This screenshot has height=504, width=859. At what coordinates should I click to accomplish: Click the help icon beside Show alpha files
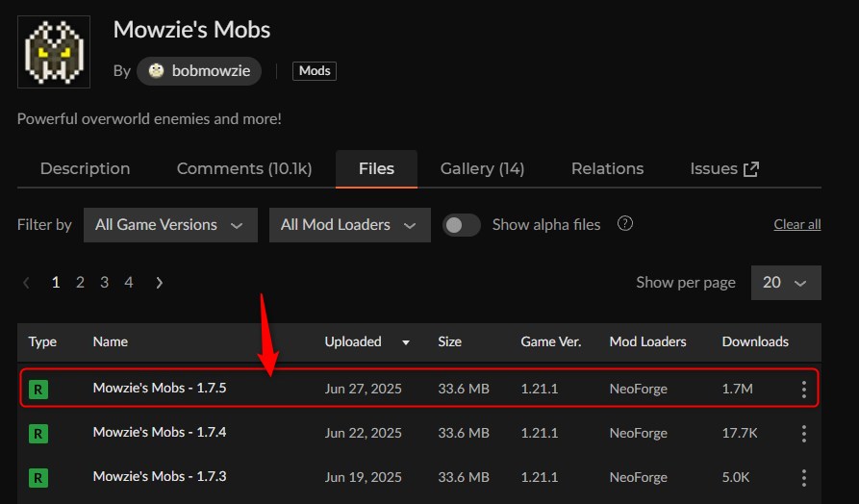(x=625, y=224)
